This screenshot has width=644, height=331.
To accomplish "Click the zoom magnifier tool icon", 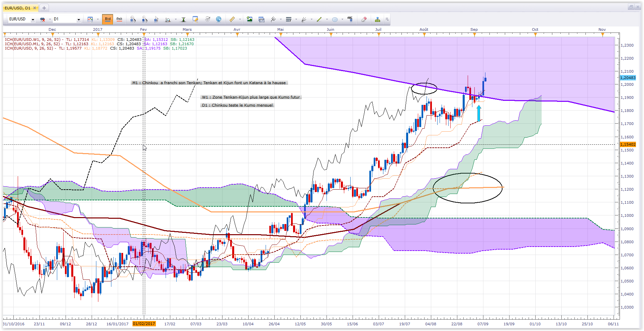I will point(168,19).
